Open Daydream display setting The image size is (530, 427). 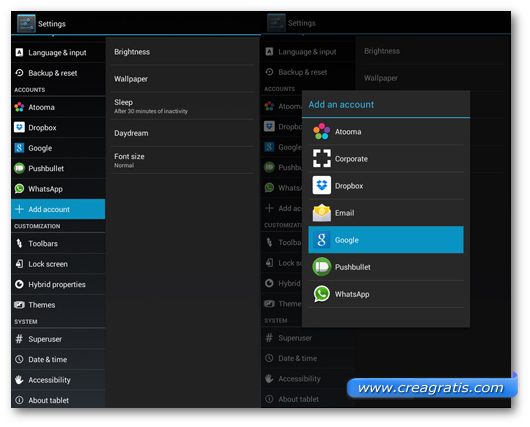(183, 133)
